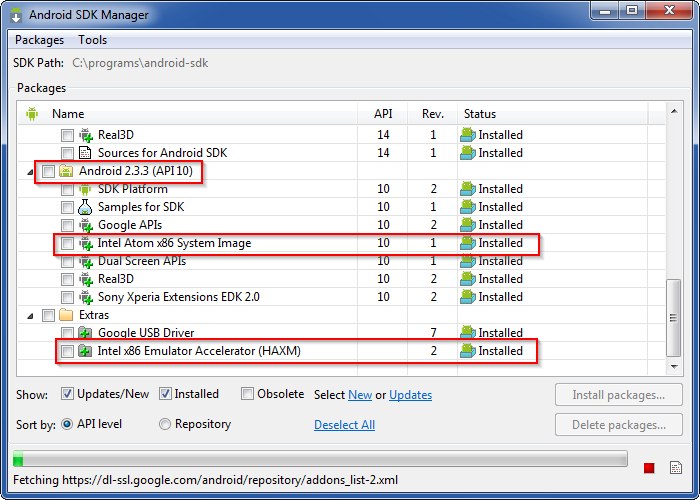Click the Fetching addons_list-2.xml status text
The height and width of the screenshot is (500, 700).
pos(205,480)
